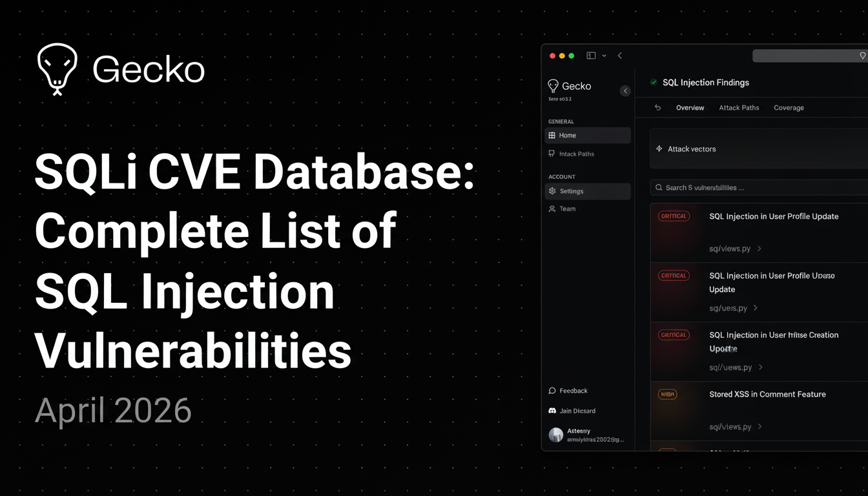Select the Team icon under Account
The image size is (868, 496).
(552, 209)
